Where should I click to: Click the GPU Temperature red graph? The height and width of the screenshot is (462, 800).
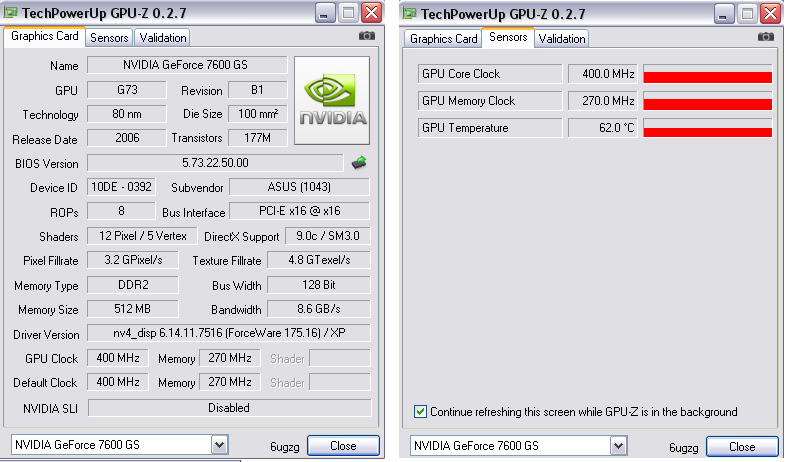[708, 128]
